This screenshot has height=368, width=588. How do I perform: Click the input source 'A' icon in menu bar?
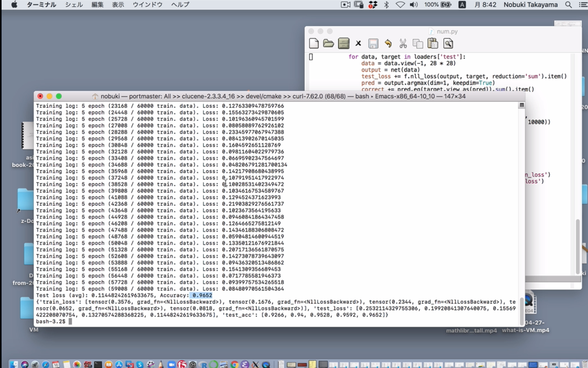pyautogui.click(x=462, y=5)
